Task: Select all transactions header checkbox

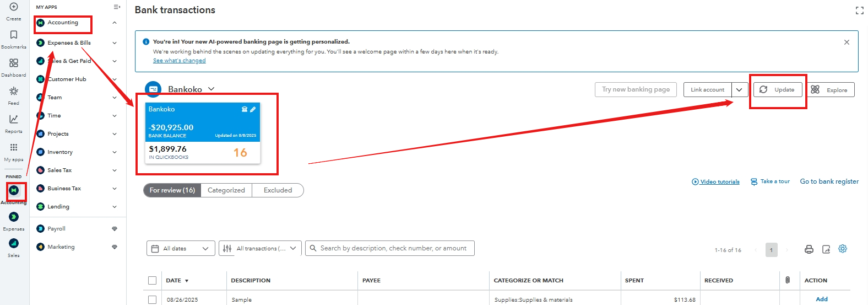Action: [152, 280]
